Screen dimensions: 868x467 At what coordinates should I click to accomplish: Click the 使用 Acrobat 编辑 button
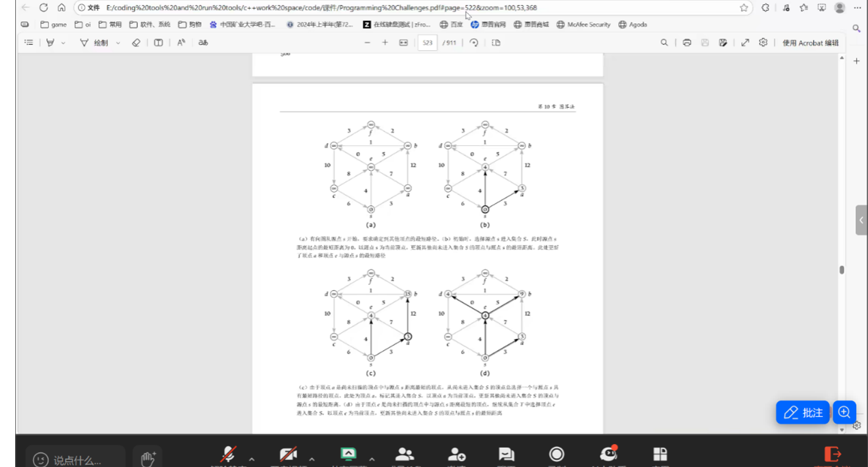coord(810,43)
